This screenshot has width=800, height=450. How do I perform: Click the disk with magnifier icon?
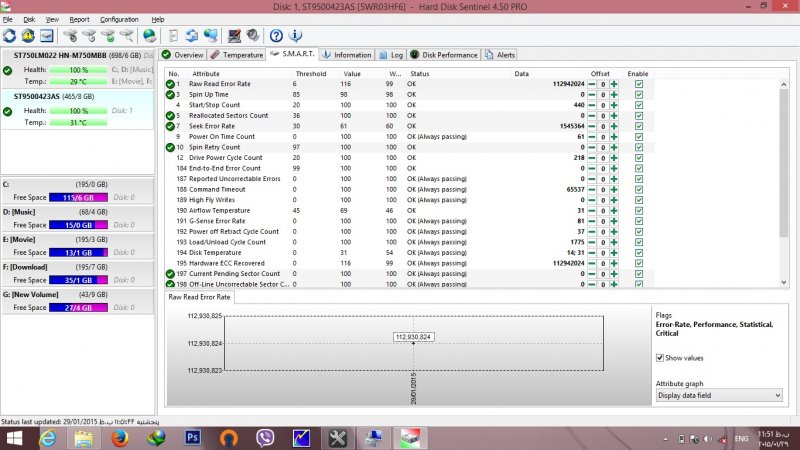pos(127,36)
